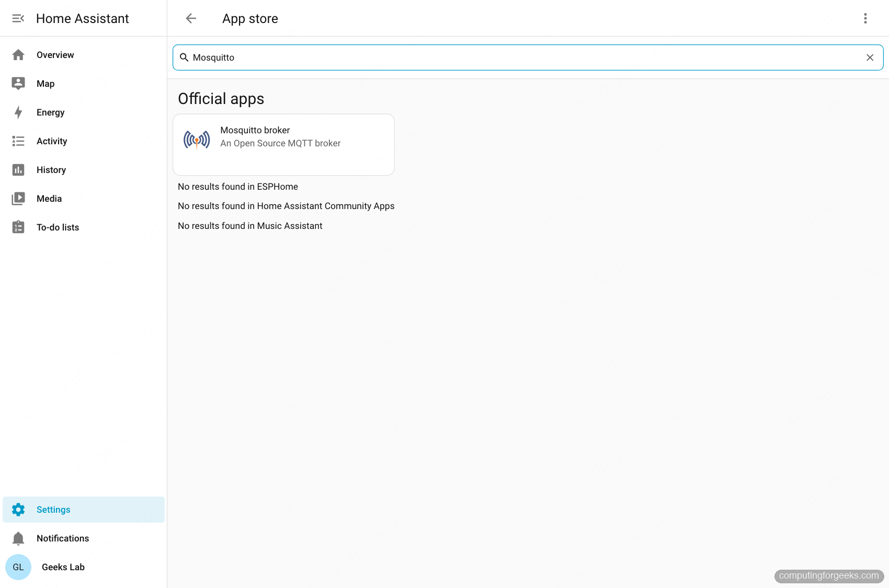The height and width of the screenshot is (588, 889).
Task: Click the Overview home icon
Action: click(x=18, y=55)
